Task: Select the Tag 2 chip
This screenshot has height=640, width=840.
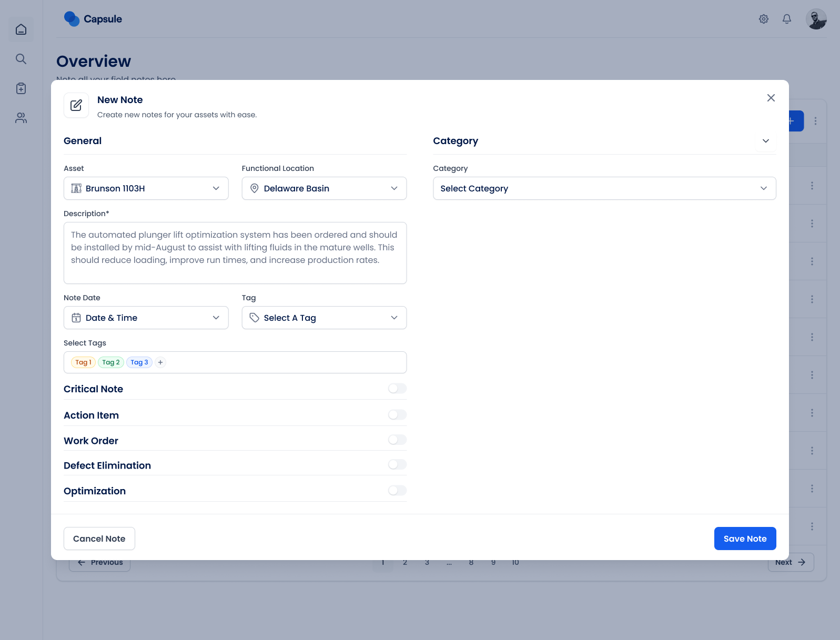Action: tap(111, 362)
